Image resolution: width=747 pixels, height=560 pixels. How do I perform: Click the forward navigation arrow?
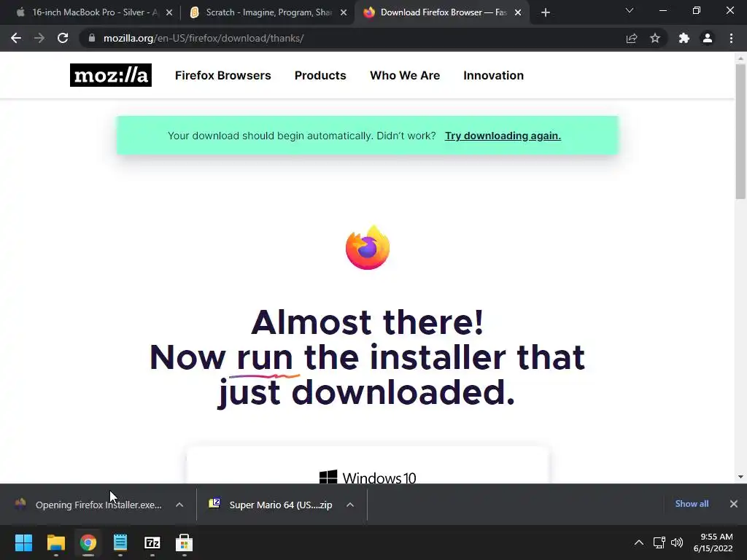click(39, 38)
